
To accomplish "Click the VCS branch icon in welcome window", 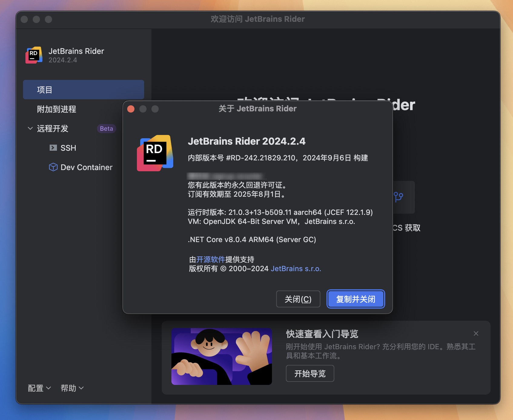I will 398,197.
